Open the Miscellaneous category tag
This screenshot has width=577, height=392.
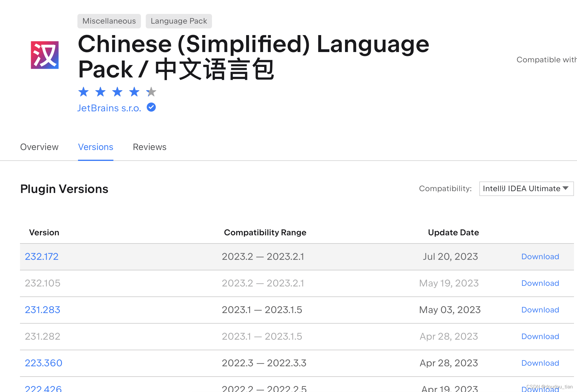tap(109, 21)
